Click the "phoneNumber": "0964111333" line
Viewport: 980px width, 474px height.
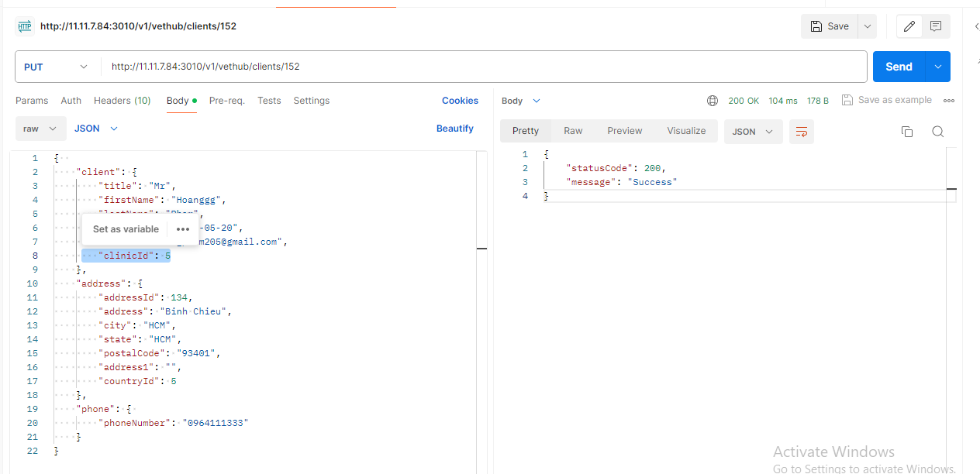click(174, 423)
